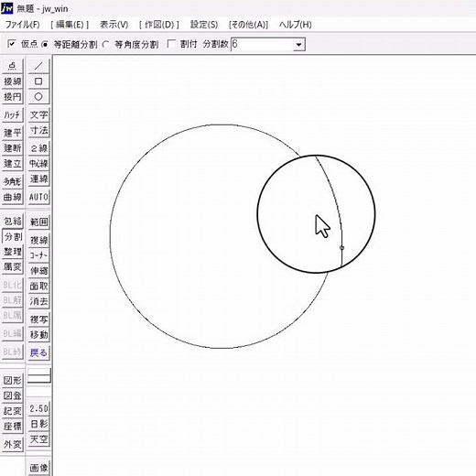
Task: Click the jw_win application icon in title bar
Action: [x=7, y=8]
